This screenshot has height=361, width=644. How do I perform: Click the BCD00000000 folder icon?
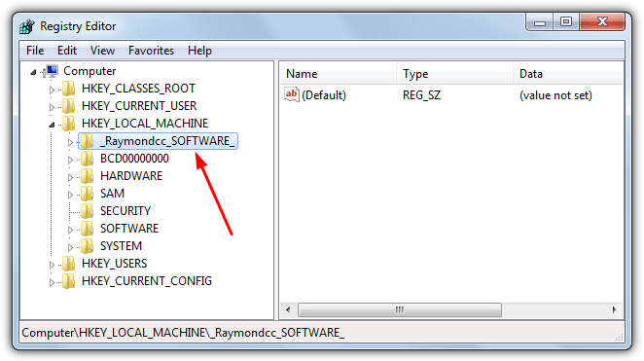point(87,159)
